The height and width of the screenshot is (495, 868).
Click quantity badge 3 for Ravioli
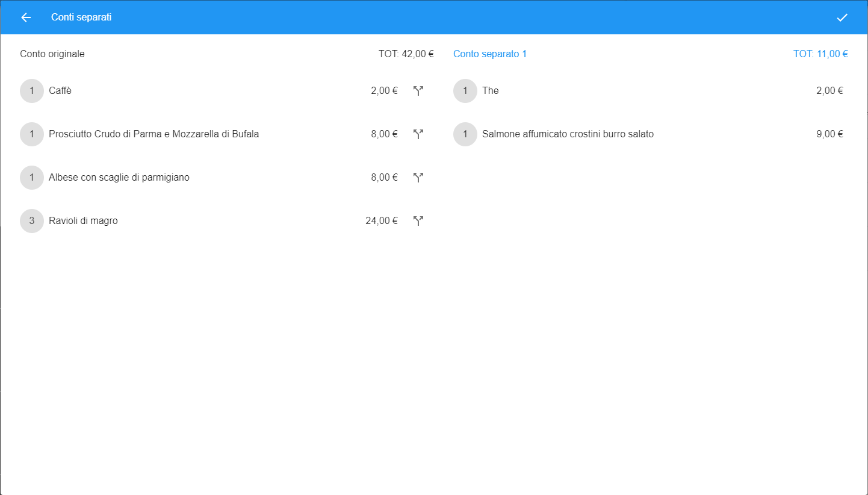(32, 221)
